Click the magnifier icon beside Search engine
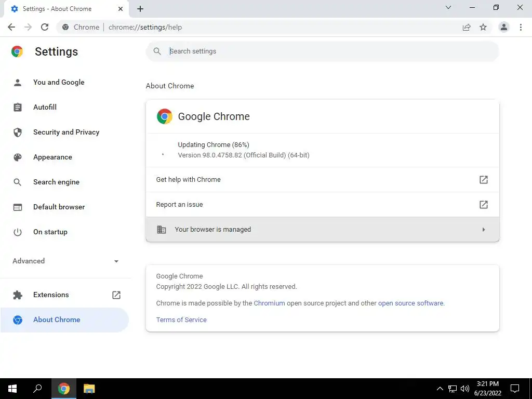Image resolution: width=532 pixels, height=399 pixels. click(17, 182)
